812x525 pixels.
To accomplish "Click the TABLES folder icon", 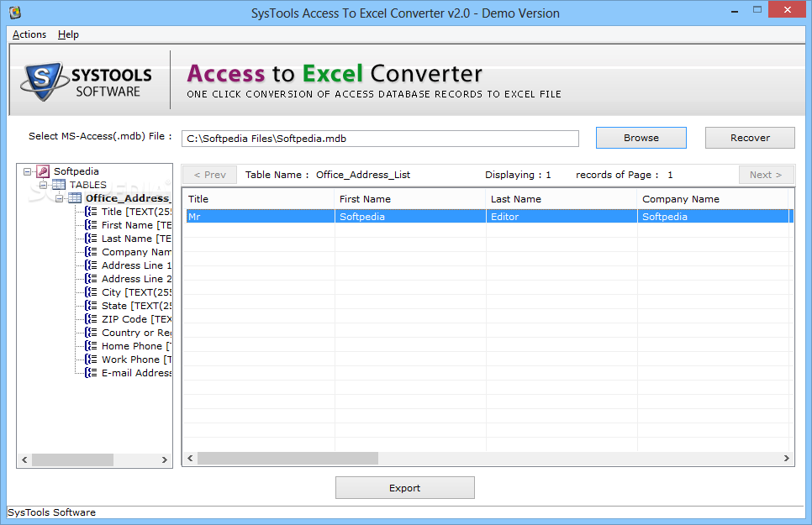I will [59, 185].
